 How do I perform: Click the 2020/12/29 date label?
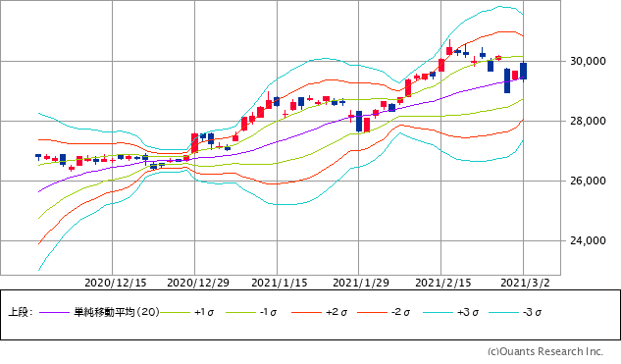click(x=198, y=283)
